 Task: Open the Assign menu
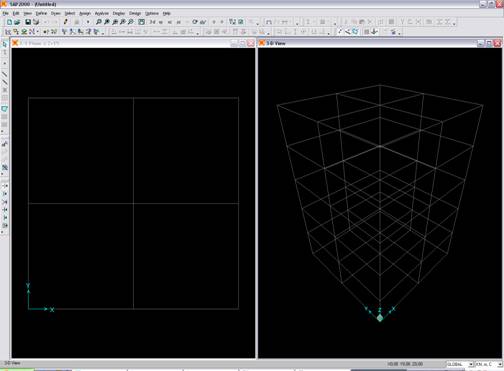click(85, 13)
